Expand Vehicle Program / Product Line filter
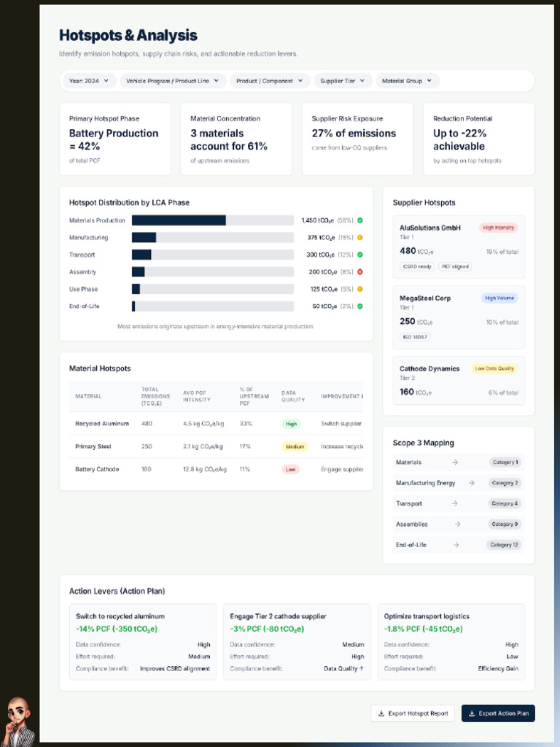560x747 pixels. [x=172, y=81]
